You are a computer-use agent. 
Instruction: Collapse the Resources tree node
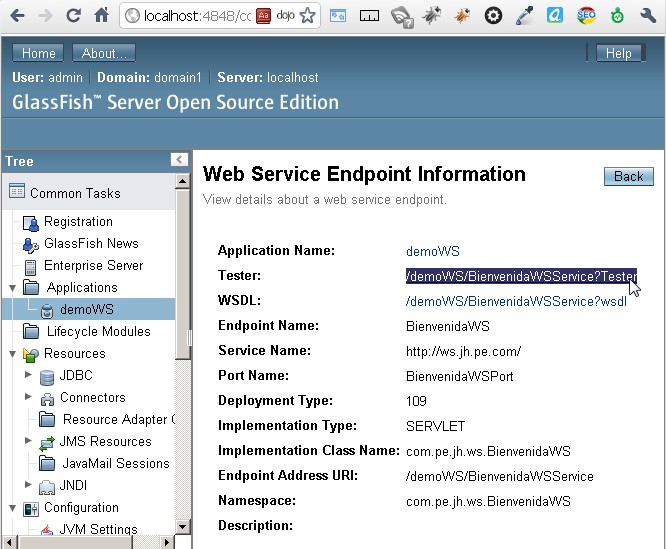pos(13,354)
